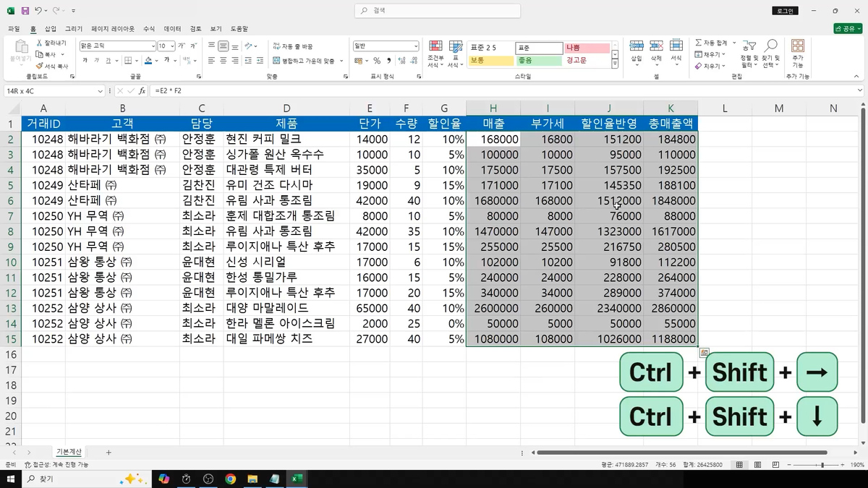Toggle bold formatting (가)

tap(86, 59)
